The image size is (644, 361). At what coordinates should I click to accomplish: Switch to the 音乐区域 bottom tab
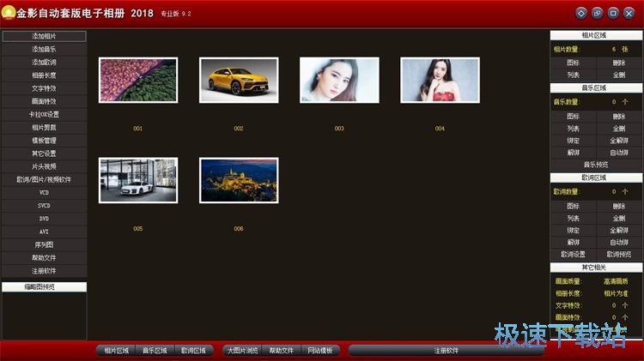coord(155,351)
